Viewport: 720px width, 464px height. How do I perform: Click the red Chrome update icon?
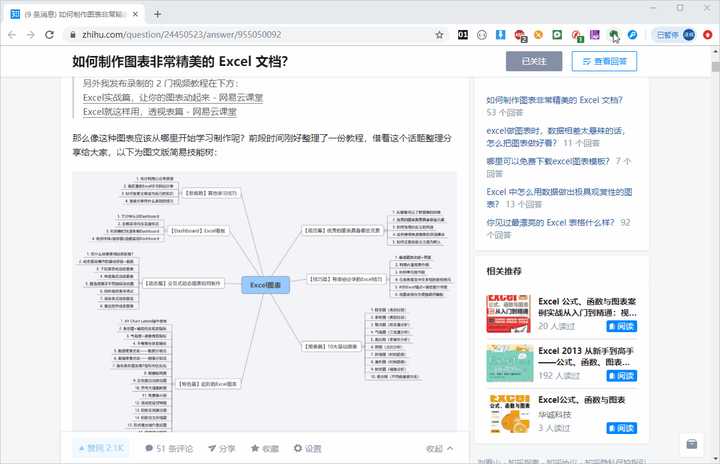pos(708,35)
